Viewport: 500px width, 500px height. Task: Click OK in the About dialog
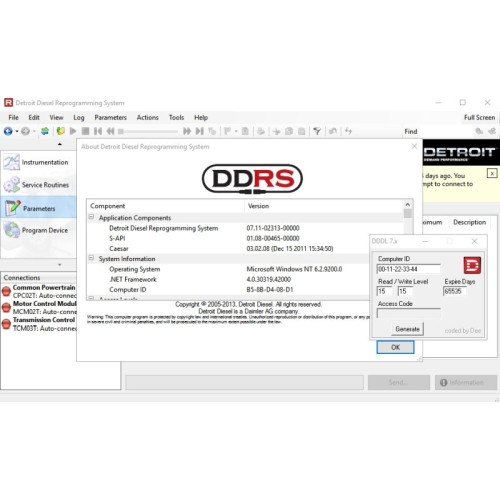[395, 347]
